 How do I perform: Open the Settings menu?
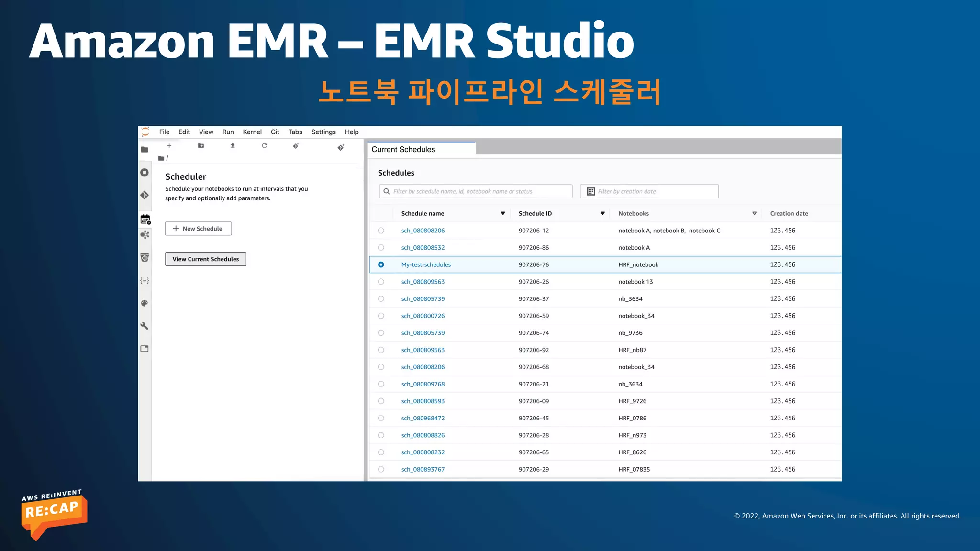(x=323, y=132)
